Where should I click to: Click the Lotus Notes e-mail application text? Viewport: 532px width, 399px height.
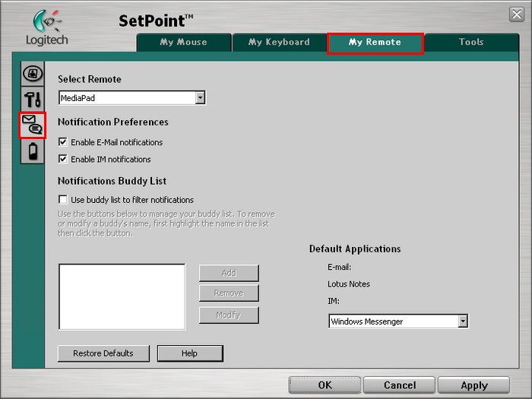[x=349, y=284]
